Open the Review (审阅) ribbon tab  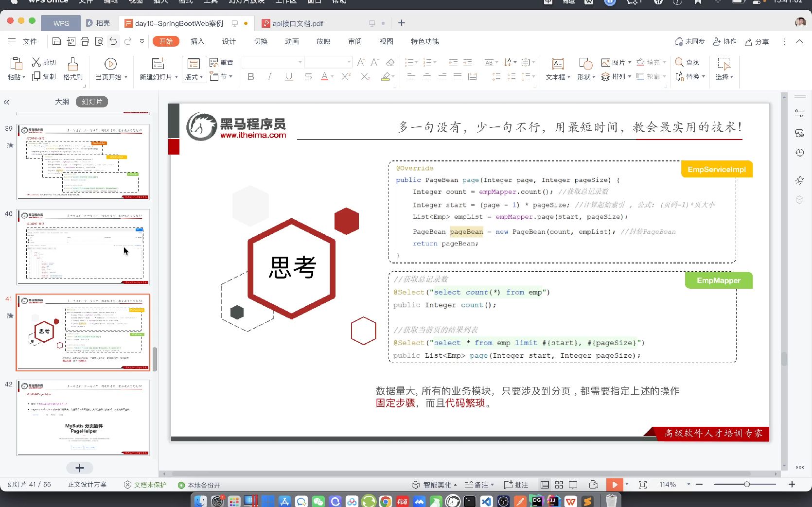coord(355,42)
